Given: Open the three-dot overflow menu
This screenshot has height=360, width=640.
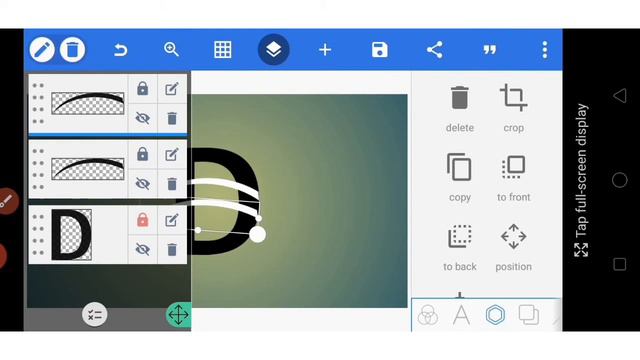Looking at the screenshot, I should pyautogui.click(x=544, y=50).
